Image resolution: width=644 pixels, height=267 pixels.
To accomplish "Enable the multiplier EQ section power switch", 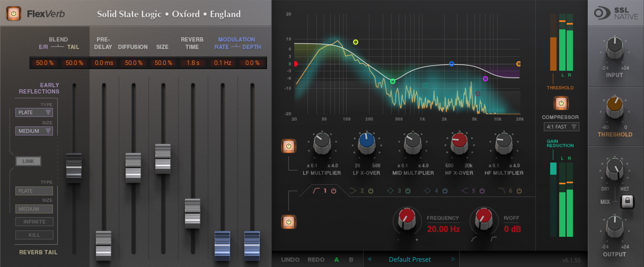I will pos(289,146).
